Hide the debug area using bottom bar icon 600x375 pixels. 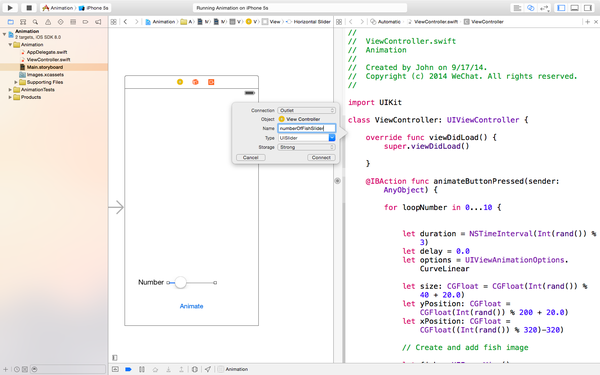tap(115, 369)
